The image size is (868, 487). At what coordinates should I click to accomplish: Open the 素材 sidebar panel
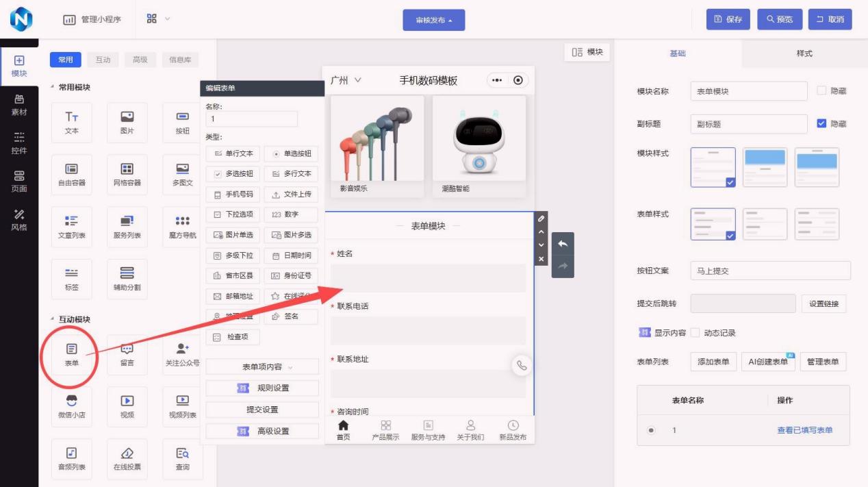pos(19,105)
